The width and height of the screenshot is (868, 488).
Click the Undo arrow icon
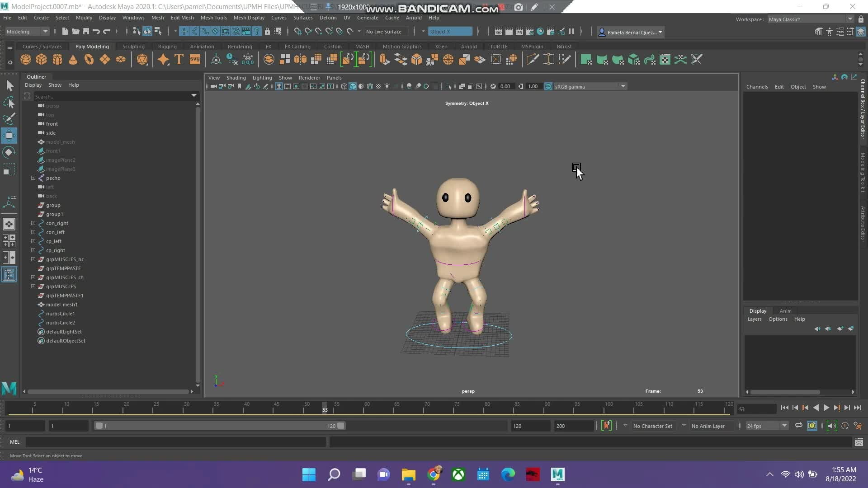[96, 31]
